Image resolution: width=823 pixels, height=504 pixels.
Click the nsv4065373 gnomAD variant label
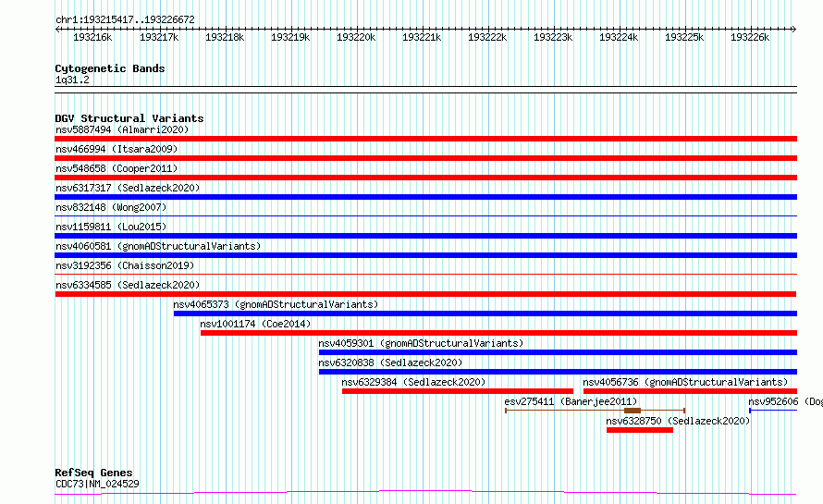point(276,304)
